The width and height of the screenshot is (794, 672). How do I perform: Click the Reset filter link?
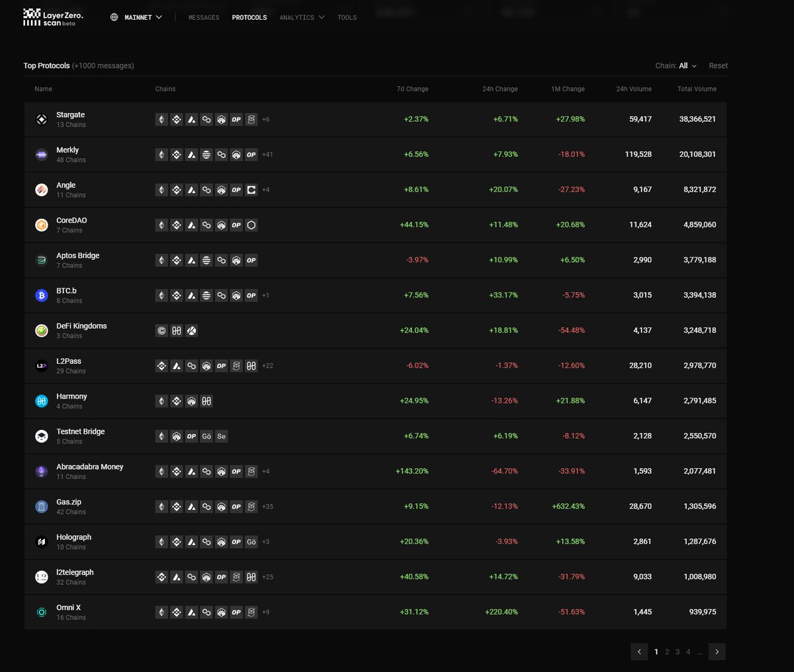click(x=718, y=65)
